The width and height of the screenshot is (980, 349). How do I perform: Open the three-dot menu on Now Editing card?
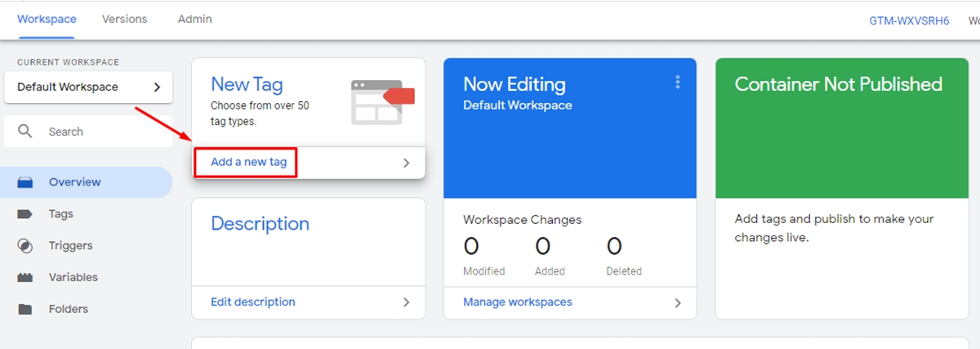pos(677,82)
